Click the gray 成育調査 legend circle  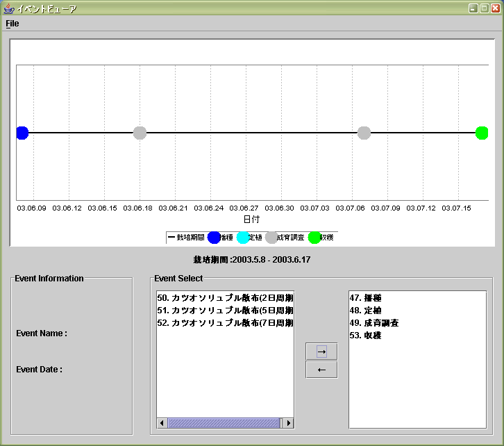(271, 238)
